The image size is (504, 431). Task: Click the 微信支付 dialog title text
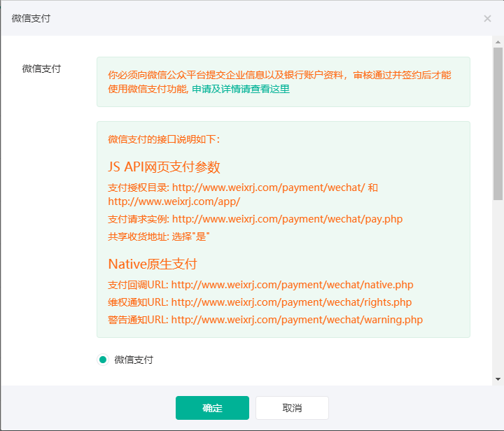tap(31, 19)
